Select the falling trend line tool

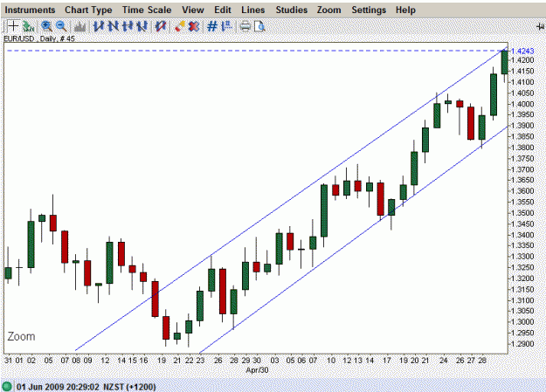coord(113,26)
